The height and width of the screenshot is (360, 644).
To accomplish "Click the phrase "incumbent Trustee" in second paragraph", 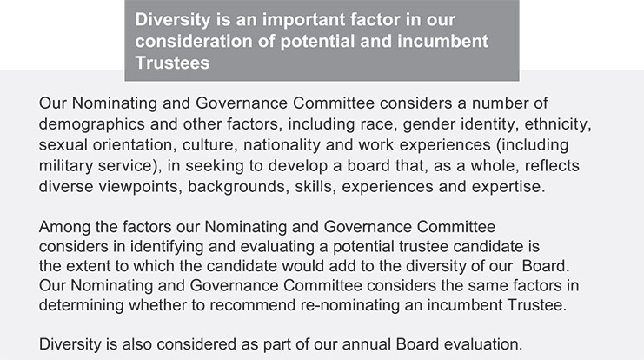I will coord(514,305).
